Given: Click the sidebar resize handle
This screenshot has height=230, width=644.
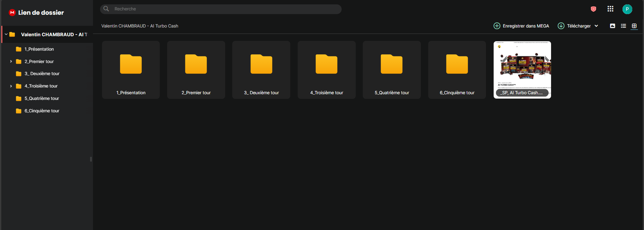Looking at the screenshot, I should (x=91, y=159).
